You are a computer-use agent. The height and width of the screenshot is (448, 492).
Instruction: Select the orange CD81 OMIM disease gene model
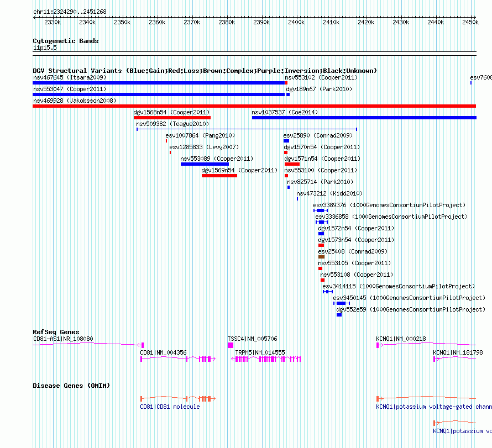point(178,399)
